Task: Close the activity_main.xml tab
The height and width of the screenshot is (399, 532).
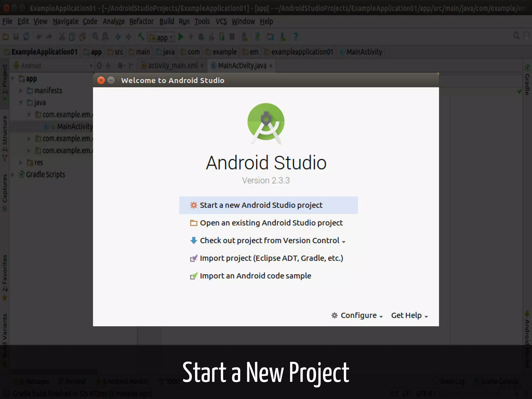Action: (202, 66)
